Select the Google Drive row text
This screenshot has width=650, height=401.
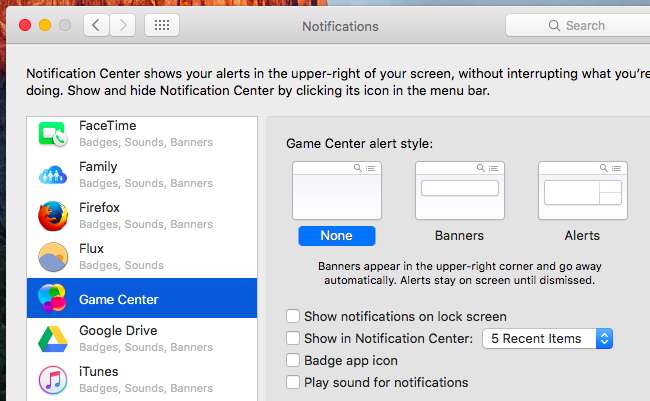tap(118, 331)
